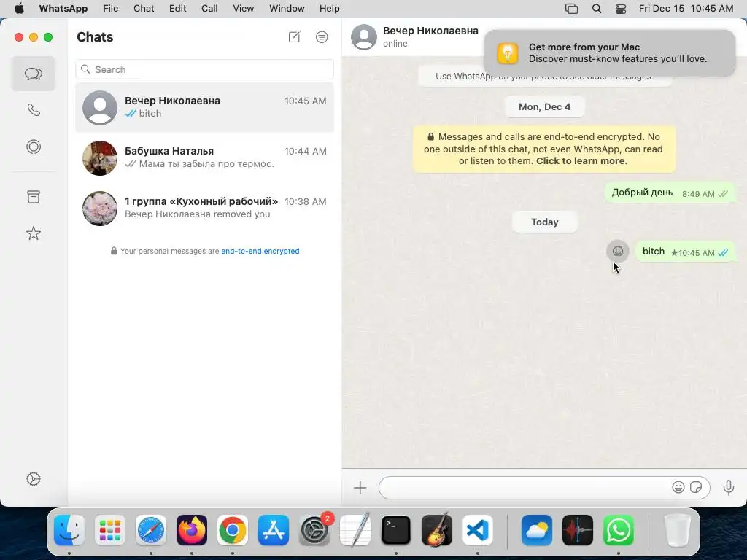Open the Status updates tab

(x=34, y=147)
